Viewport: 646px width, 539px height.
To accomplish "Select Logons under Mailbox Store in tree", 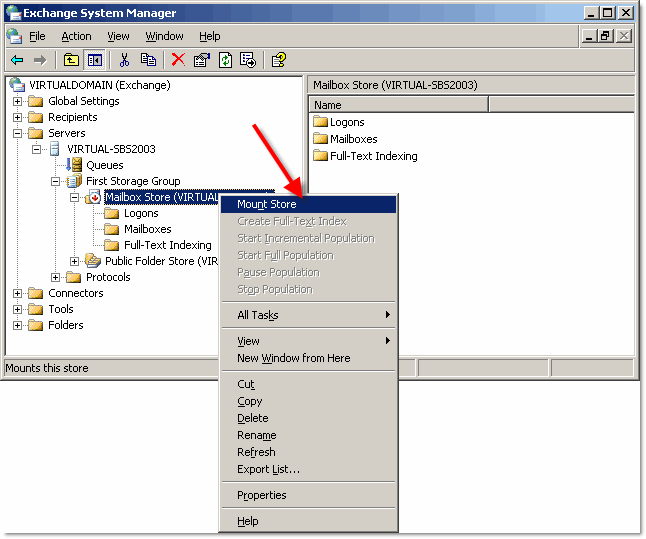I will pyautogui.click(x=141, y=213).
